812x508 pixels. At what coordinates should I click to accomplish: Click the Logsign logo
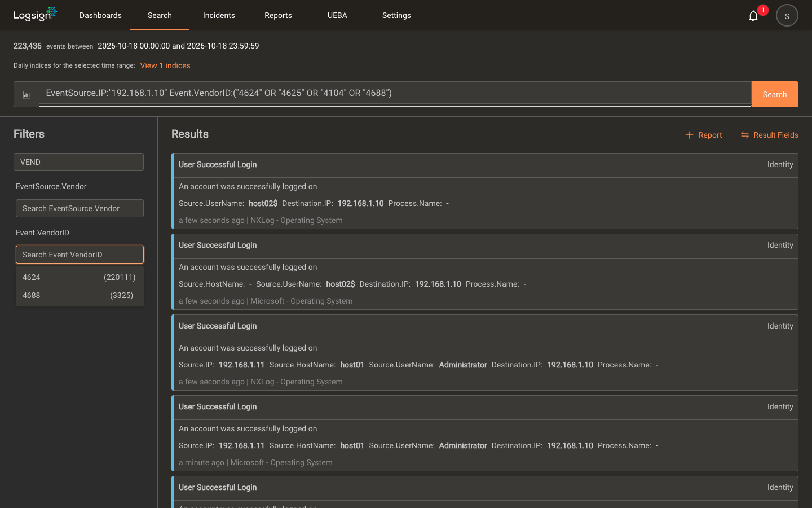(35, 15)
